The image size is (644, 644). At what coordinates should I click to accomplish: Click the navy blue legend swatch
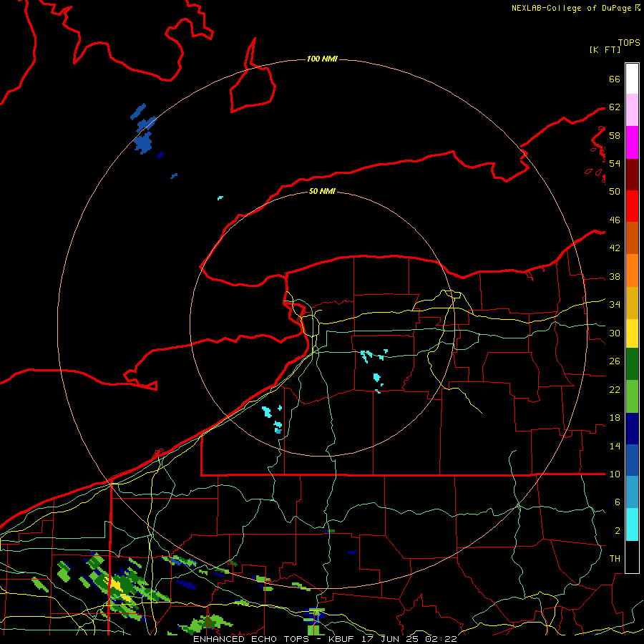[x=632, y=429]
